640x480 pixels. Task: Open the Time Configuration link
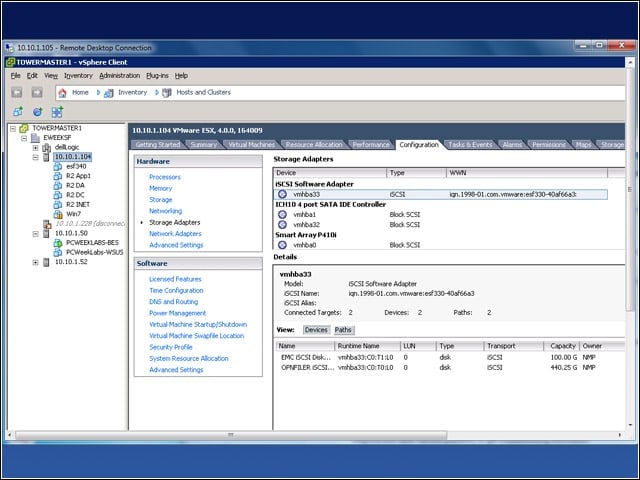tap(176, 291)
